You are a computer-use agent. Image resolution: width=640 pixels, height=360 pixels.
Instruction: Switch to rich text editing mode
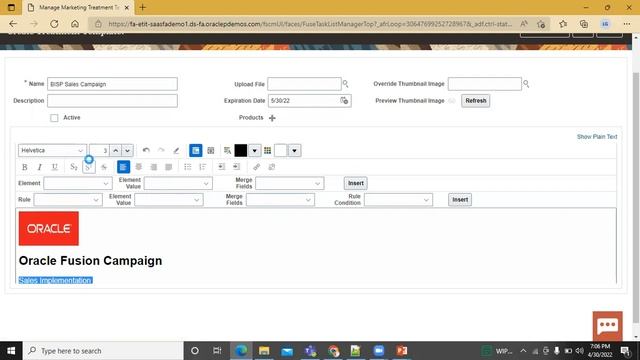tap(196, 151)
